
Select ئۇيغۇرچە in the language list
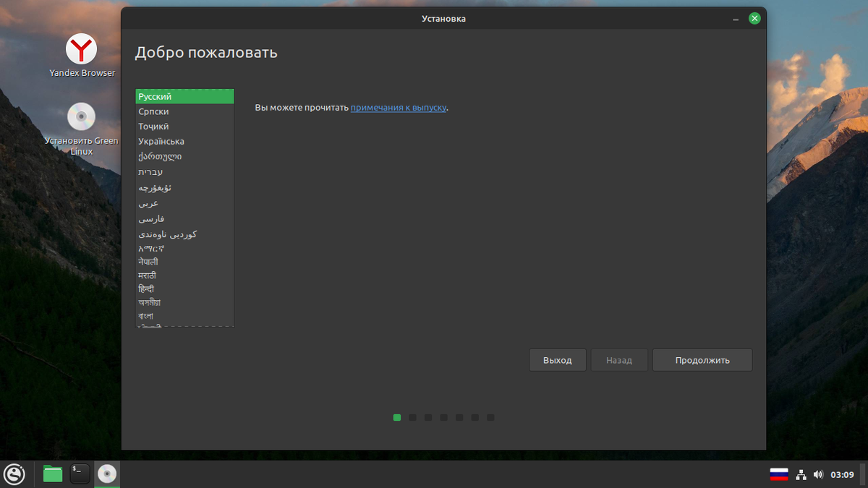coord(185,188)
